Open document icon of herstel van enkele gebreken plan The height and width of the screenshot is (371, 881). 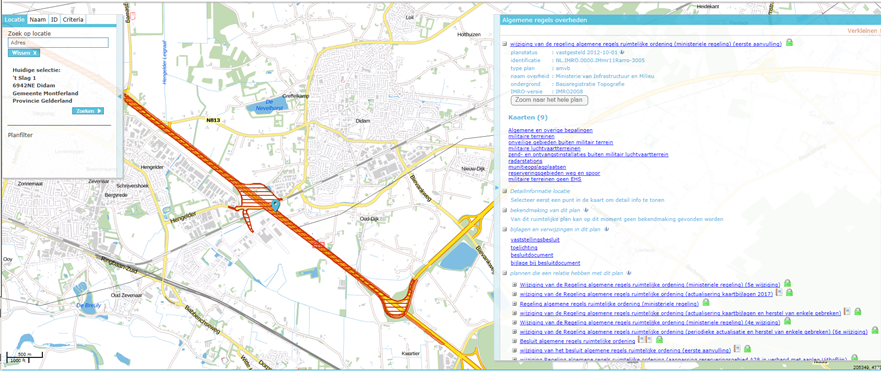point(848,311)
